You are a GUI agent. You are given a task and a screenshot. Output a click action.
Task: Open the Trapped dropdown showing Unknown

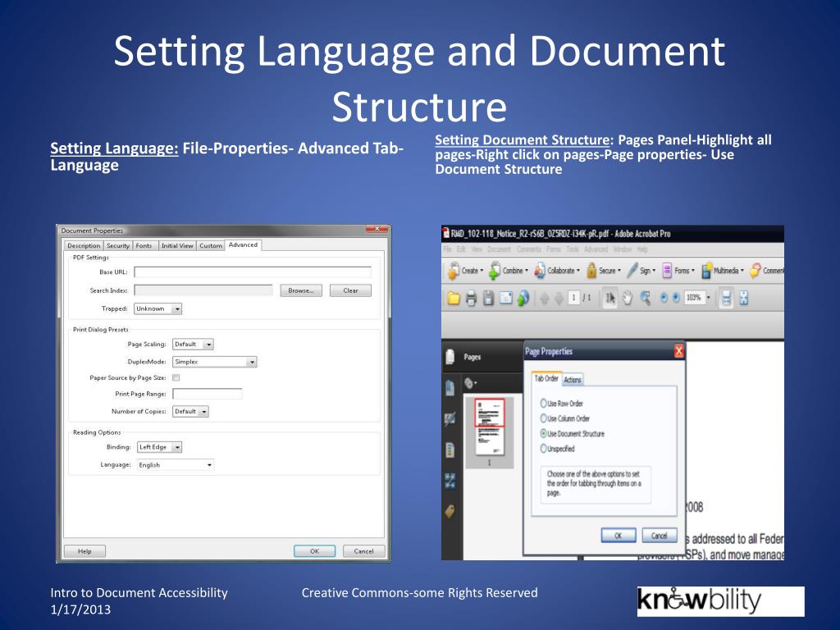(157, 308)
